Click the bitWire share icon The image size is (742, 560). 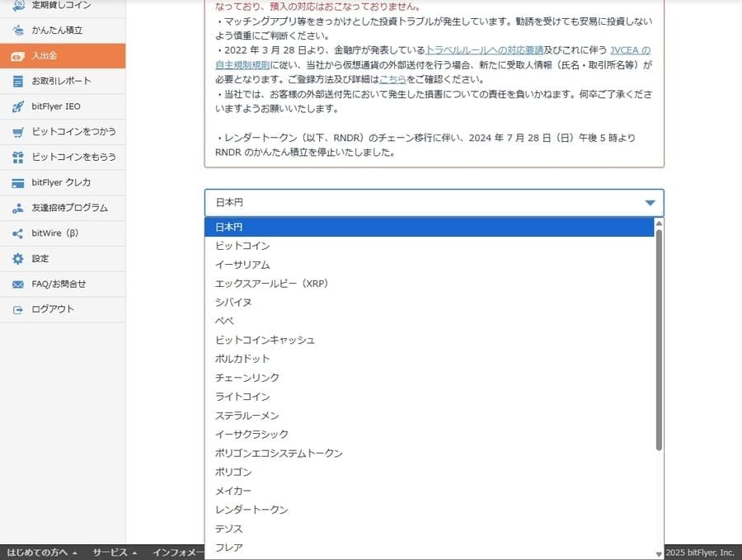click(18, 233)
